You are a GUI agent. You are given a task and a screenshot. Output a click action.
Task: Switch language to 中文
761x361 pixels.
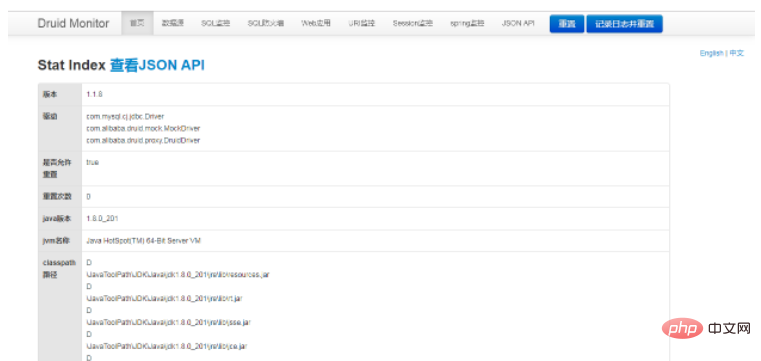coord(737,53)
